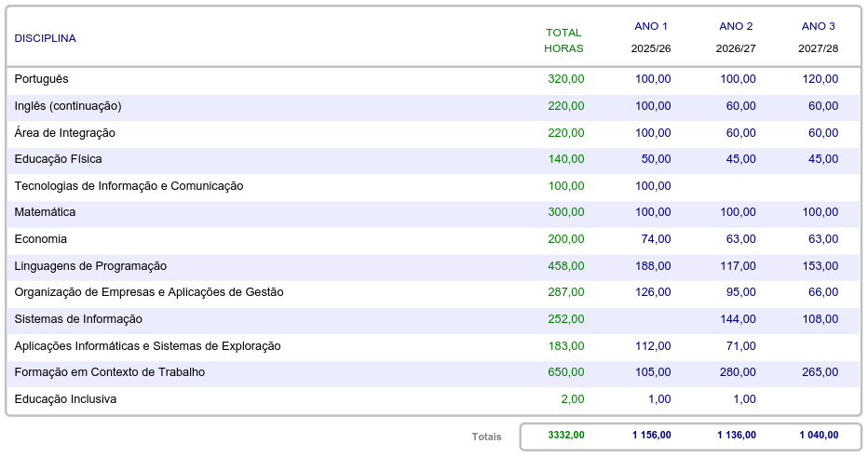Viewport: 868px width, 457px height.
Task: Select the ANO 3 2027/28 header
Action: [x=818, y=37]
